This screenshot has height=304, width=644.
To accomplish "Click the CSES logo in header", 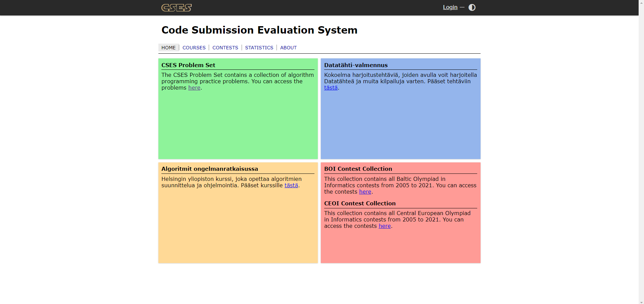I will click(176, 8).
